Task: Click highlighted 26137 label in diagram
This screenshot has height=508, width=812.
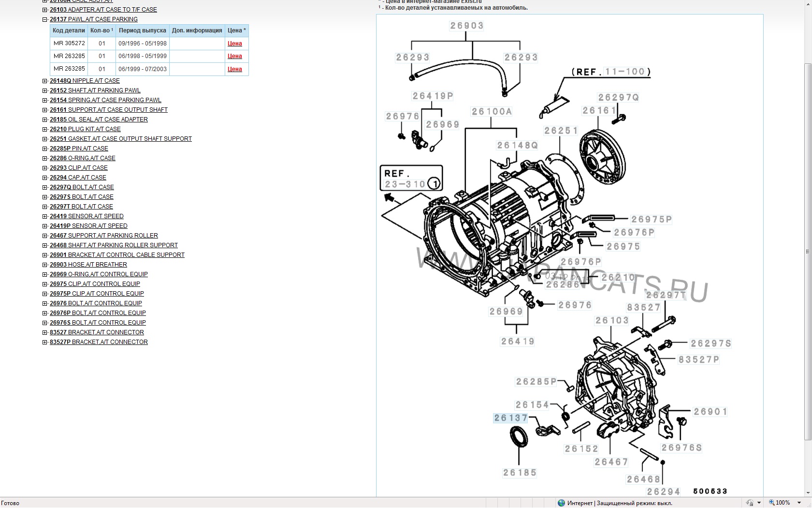Action: click(510, 418)
